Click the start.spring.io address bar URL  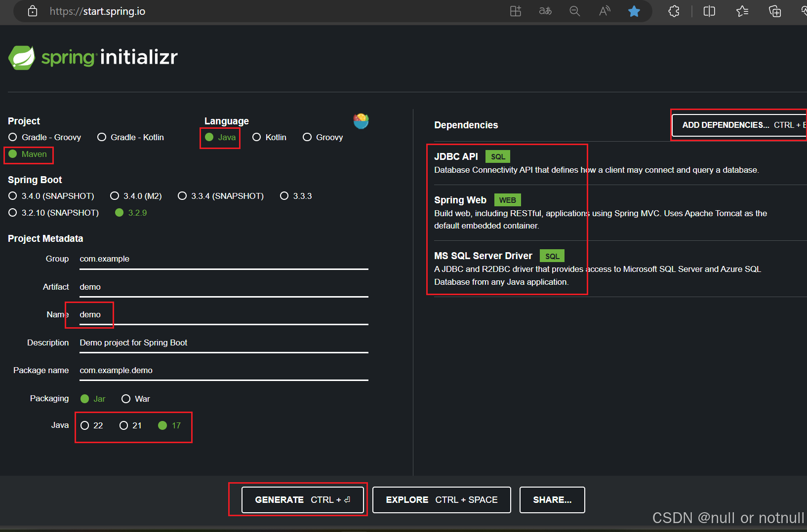pyautogui.click(x=97, y=11)
